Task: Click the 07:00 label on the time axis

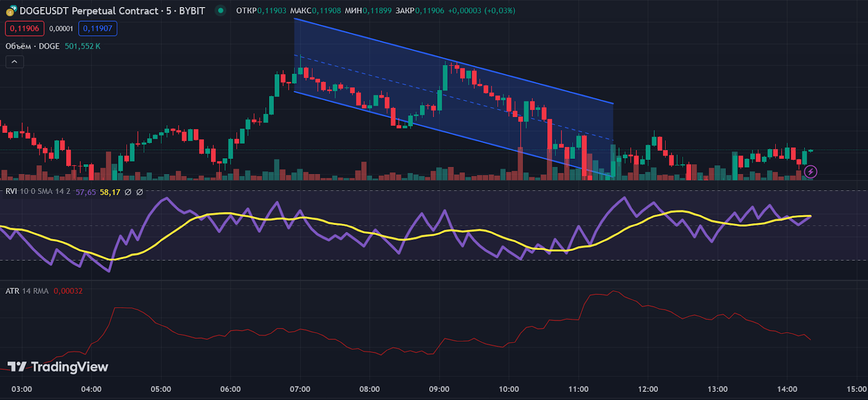Action: (x=300, y=389)
